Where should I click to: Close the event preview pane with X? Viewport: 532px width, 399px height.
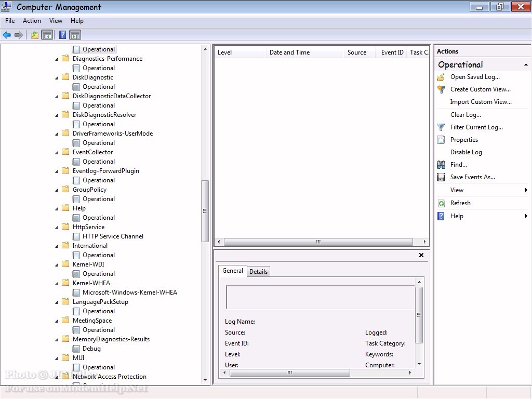tap(421, 255)
